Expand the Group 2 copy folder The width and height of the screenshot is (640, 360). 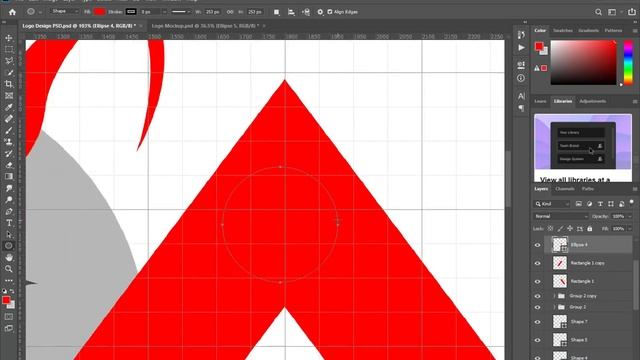554,296
